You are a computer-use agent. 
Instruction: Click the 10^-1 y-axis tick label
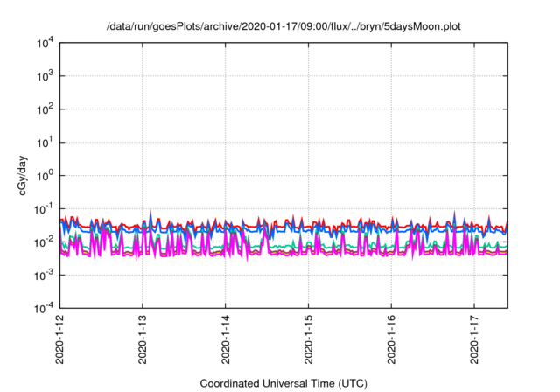44,209
